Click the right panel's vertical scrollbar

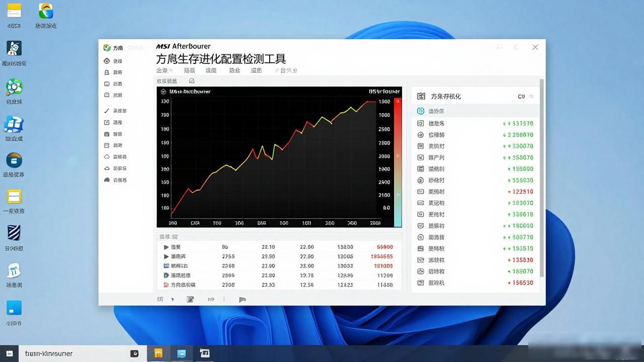[542, 177]
